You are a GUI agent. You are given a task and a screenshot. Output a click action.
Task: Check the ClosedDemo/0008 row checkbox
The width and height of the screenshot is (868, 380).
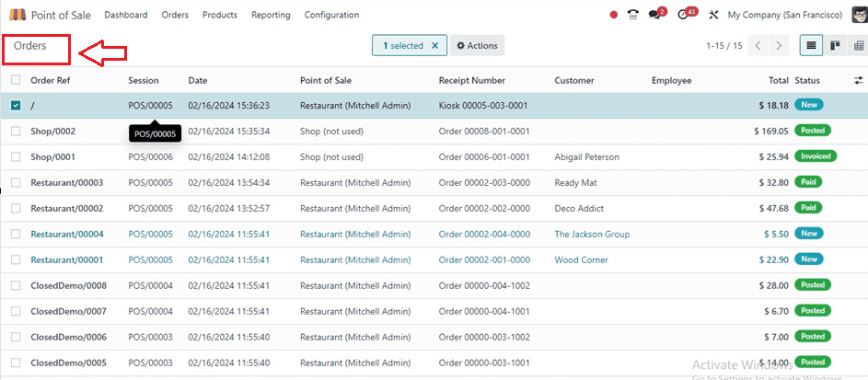pos(16,285)
